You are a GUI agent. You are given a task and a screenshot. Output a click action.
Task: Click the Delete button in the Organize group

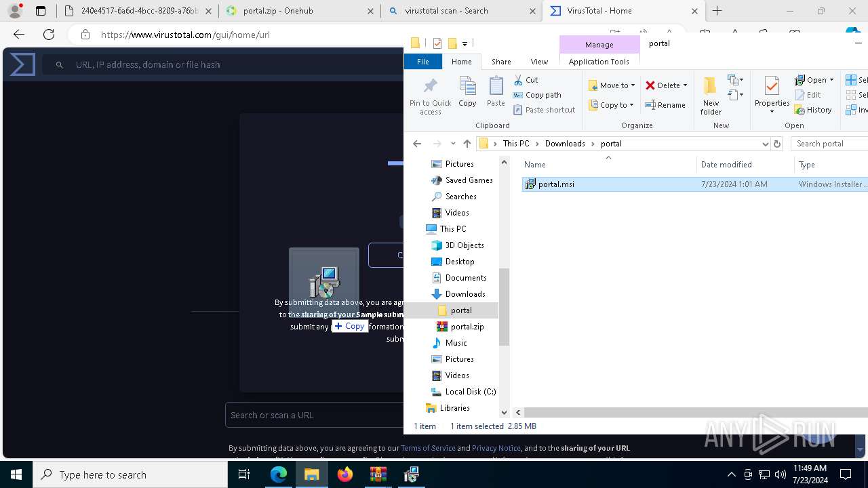(663, 85)
